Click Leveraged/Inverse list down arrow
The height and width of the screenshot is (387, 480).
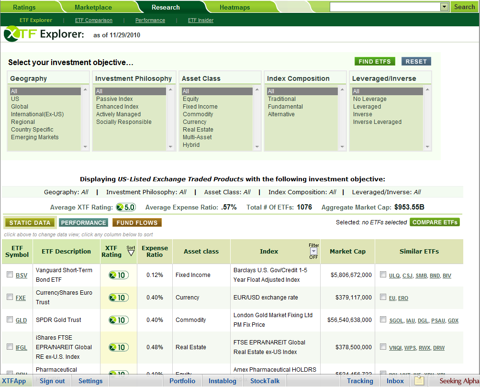coord(427,146)
